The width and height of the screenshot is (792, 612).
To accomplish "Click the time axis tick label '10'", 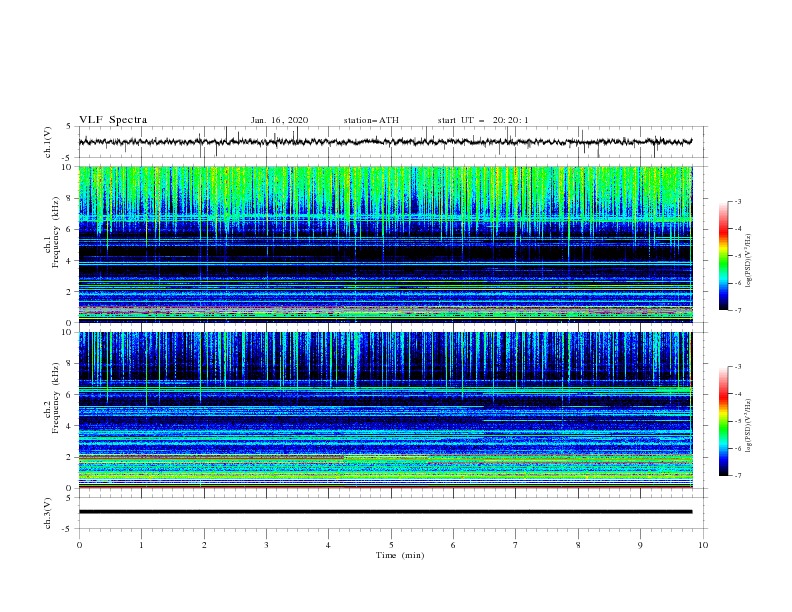I will [x=703, y=545].
